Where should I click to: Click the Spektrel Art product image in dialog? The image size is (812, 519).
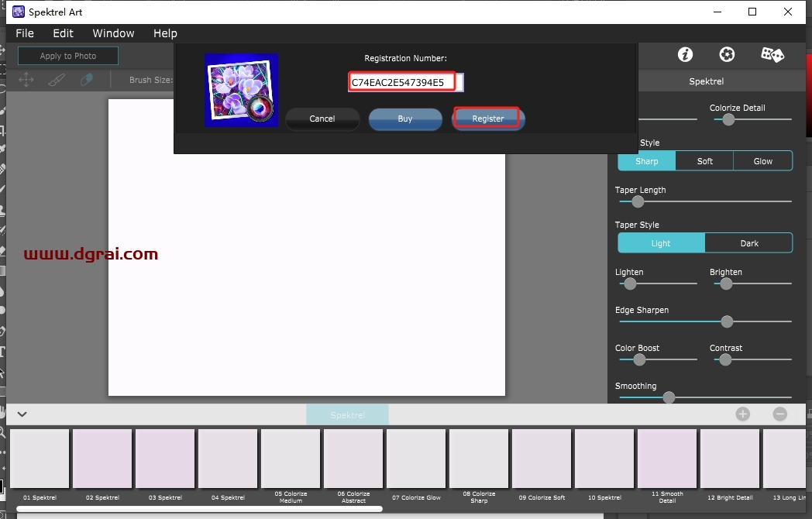[241, 90]
